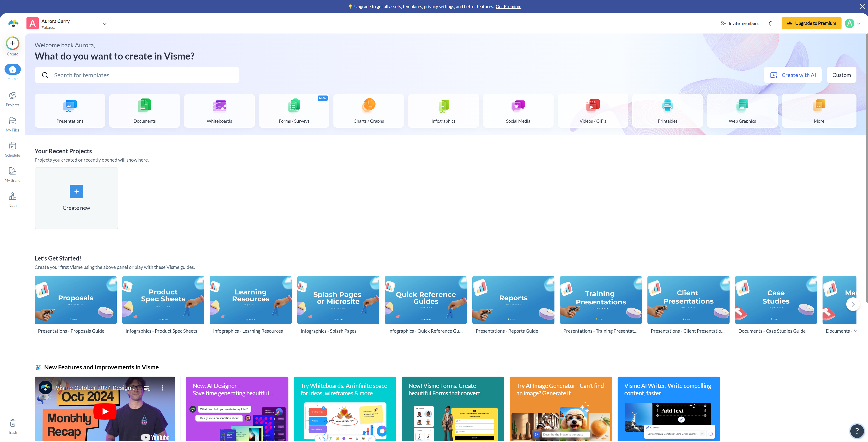Open the Proposals guide thumbnail
The height and width of the screenshot is (442, 868).
pyautogui.click(x=76, y=300)
